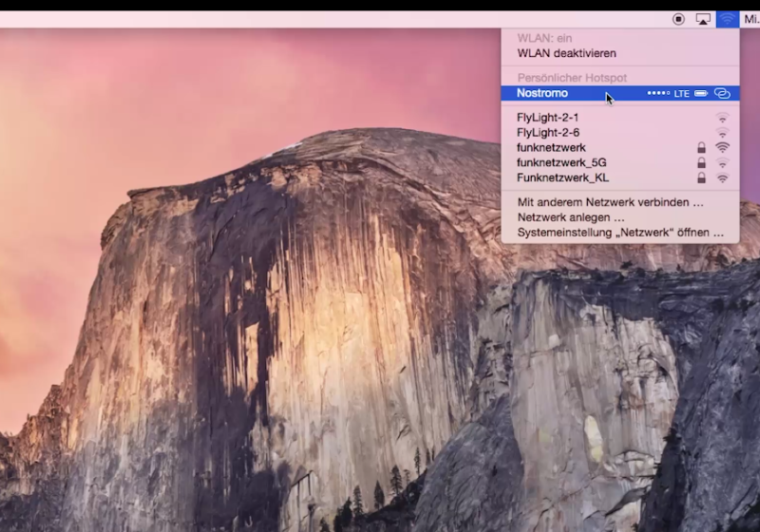760x532 pixels.
Task: Click the hotspot link icon beside Nostromo
Action: click(x=722, y=93)
